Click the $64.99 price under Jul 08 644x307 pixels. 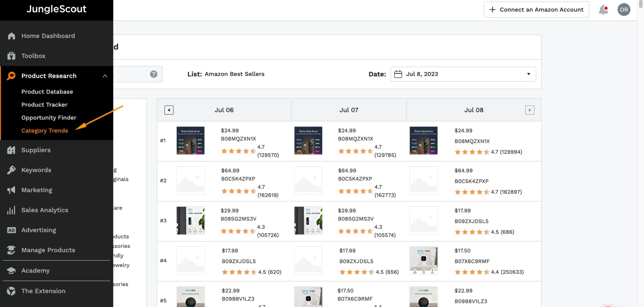pyautogui.click(x=464, y=171)
